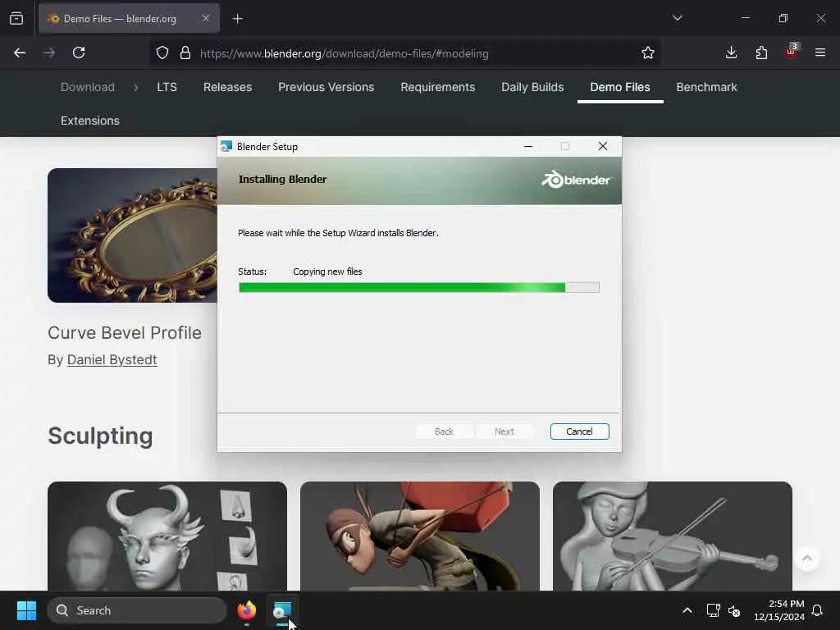Click the Blender logo in installer banner
This screenshot has height=630, width=840.
[x=576, y=180]
